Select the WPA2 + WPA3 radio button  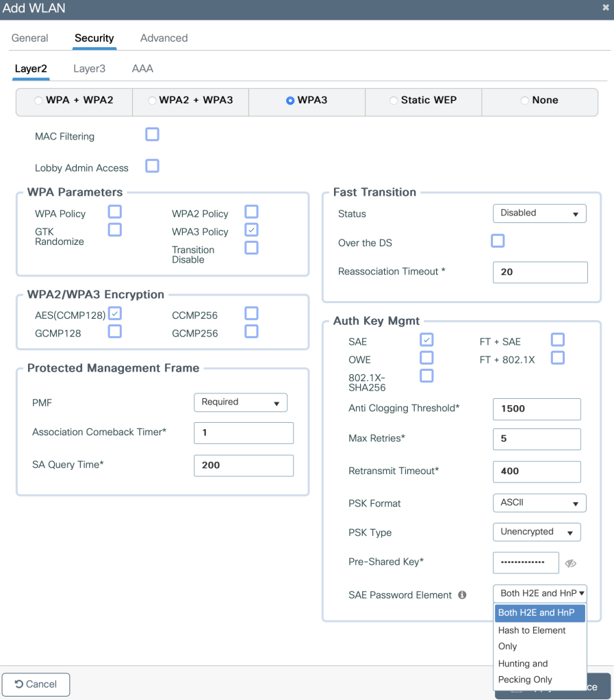coord(152,101)
